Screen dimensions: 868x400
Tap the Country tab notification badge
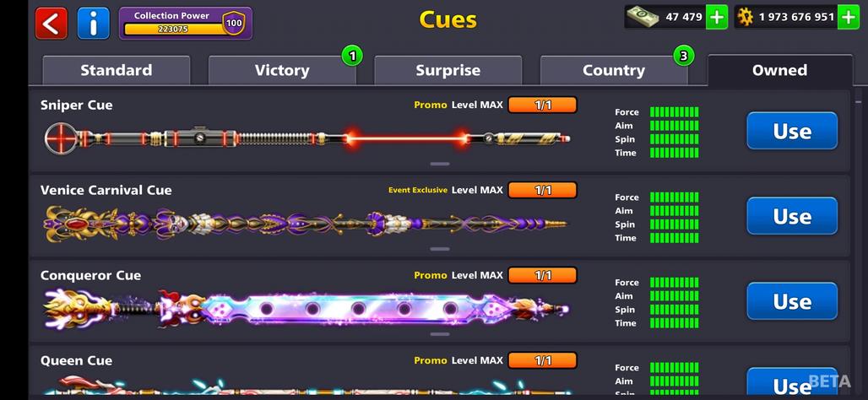[684, 56]
